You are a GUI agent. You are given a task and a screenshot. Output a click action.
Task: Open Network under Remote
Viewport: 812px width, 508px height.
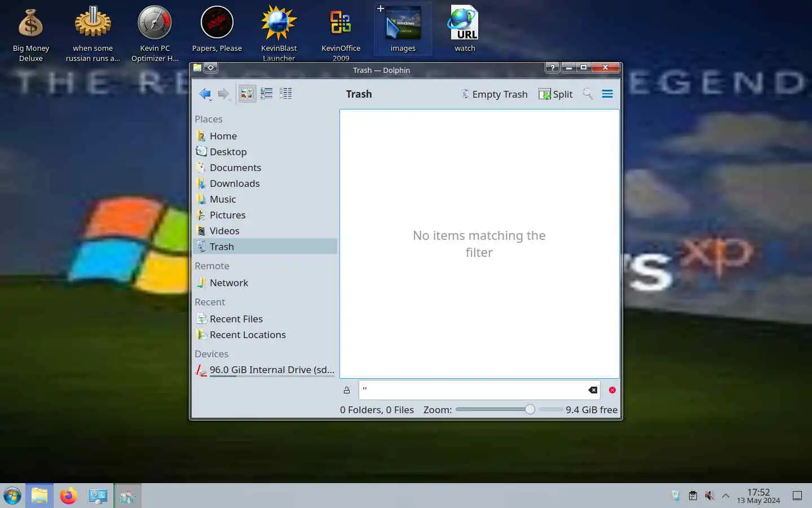[x=265, y=283]
